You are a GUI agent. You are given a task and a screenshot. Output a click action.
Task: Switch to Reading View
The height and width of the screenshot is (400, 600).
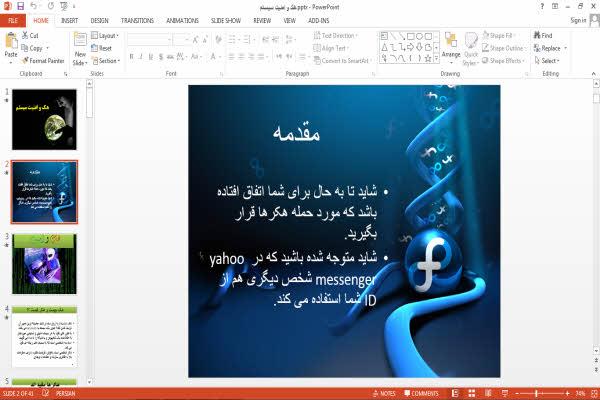pos(488,393)
